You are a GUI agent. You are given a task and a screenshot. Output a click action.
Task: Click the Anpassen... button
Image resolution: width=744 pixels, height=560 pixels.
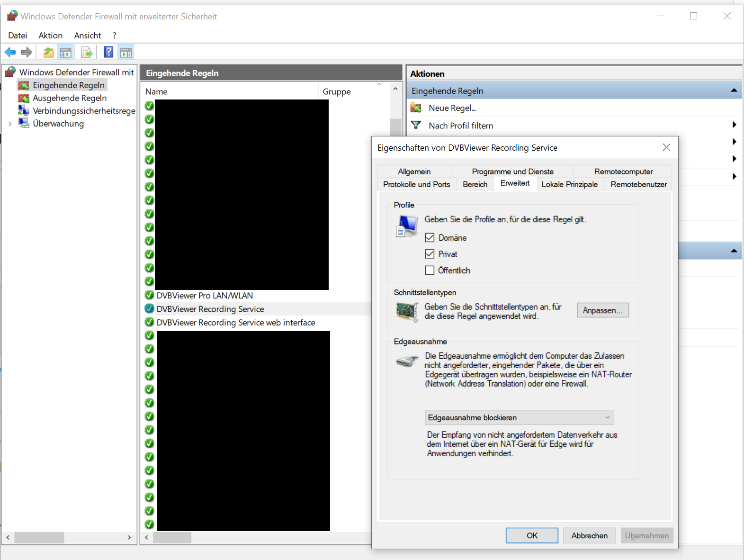point(603,310)
